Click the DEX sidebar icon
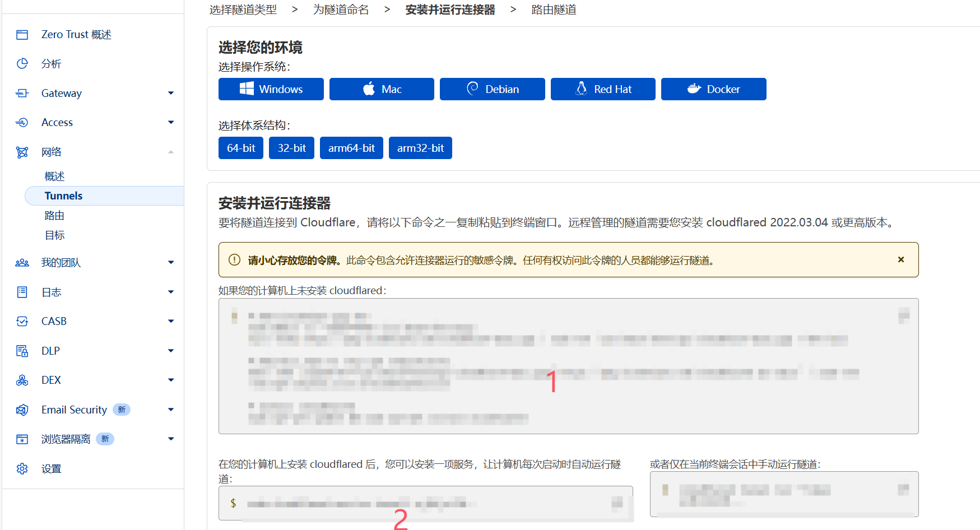 pos(22,380)
